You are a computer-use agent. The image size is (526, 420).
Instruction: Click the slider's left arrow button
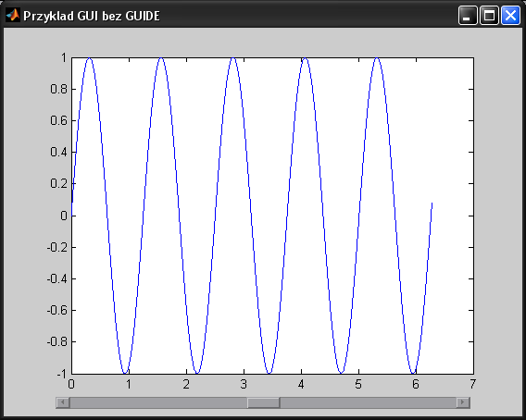click(x=63, y=402)
